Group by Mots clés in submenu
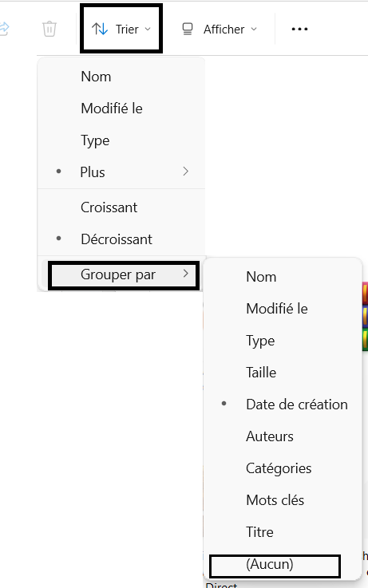This screenshot has height=588, width=368. point(283,500)
